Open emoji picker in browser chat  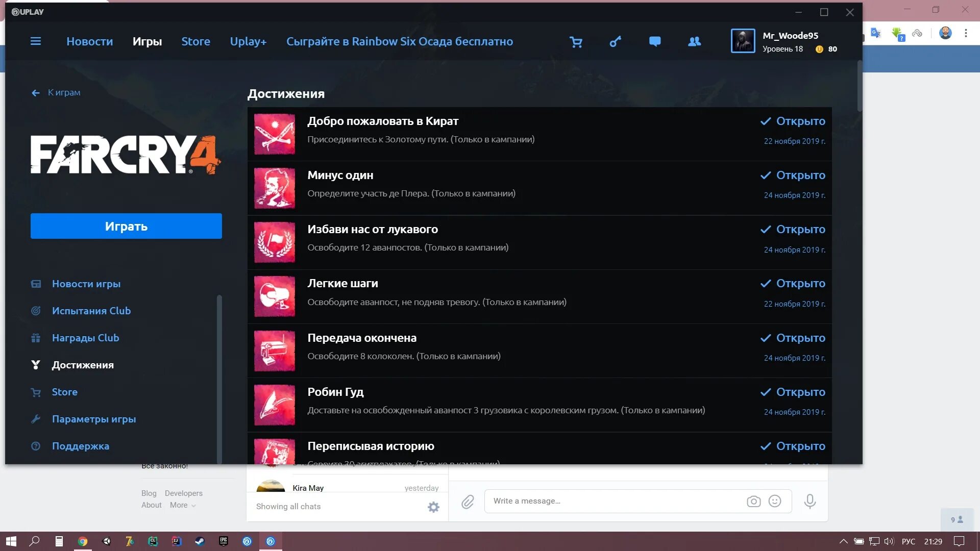point(775,501)
